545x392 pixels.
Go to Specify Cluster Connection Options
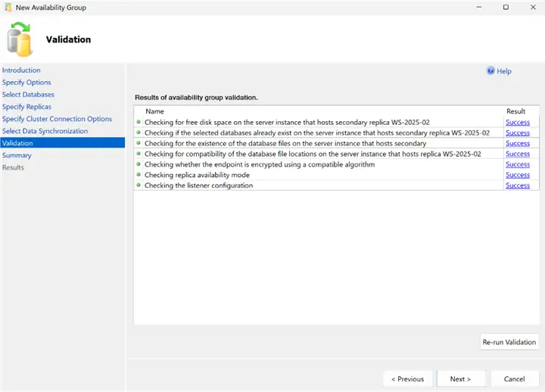[x=57, y=119]
